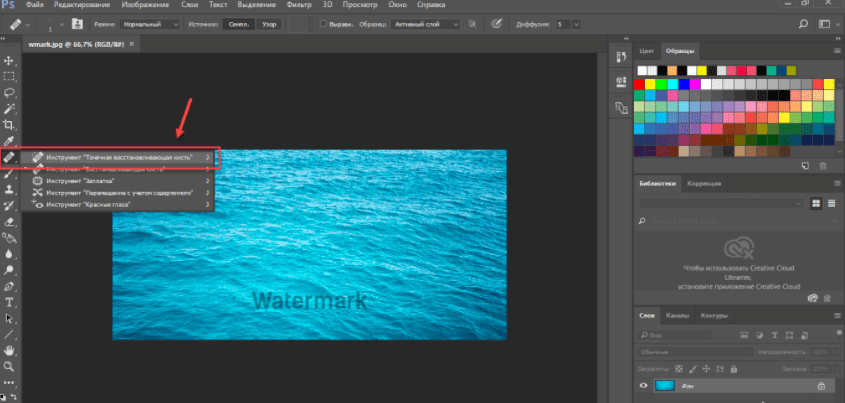Toggle visibility eye of the Фон layer

[644, 385]
